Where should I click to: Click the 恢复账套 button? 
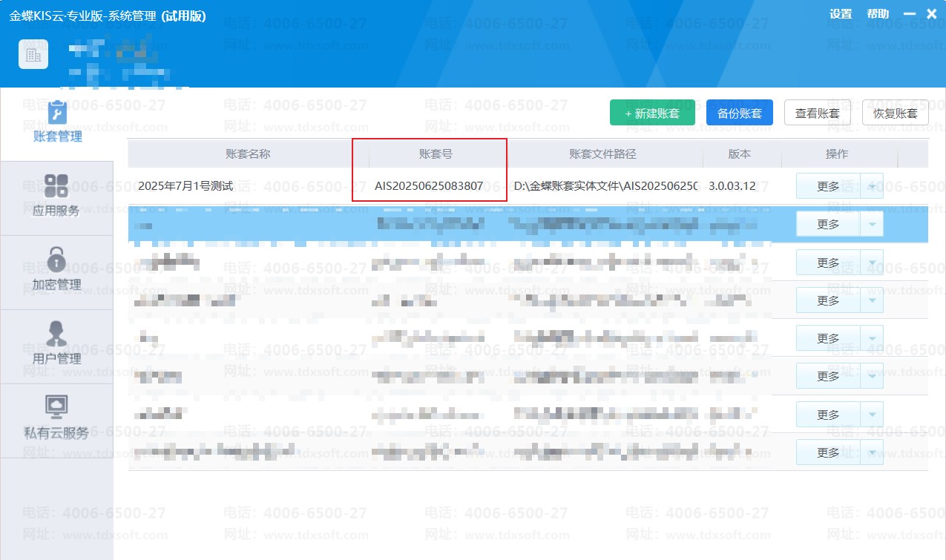click(896, 113)
